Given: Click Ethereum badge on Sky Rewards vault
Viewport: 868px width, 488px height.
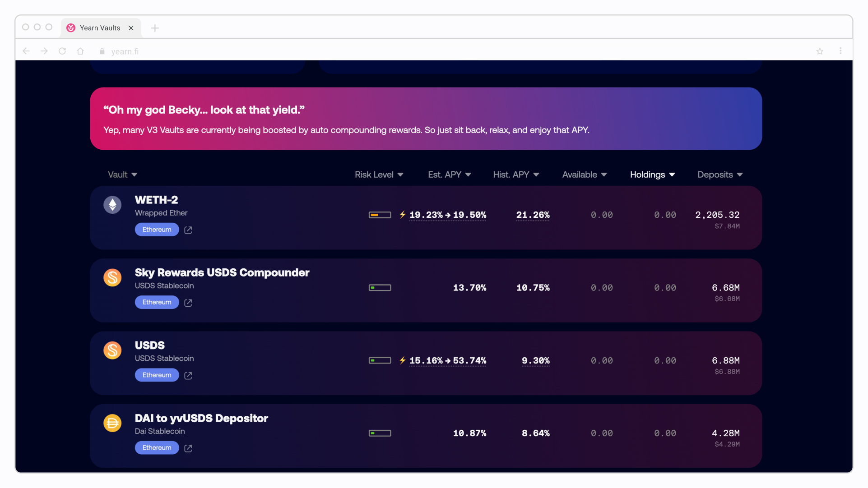Looking at the screenshot, I should point(157,302).
